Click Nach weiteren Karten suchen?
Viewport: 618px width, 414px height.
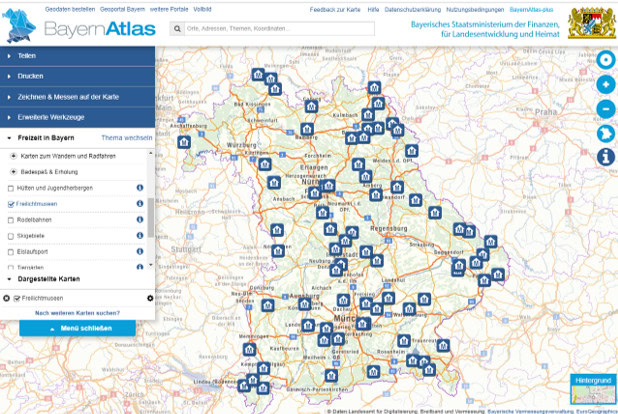pyautogui.click(x=77, y=313)
